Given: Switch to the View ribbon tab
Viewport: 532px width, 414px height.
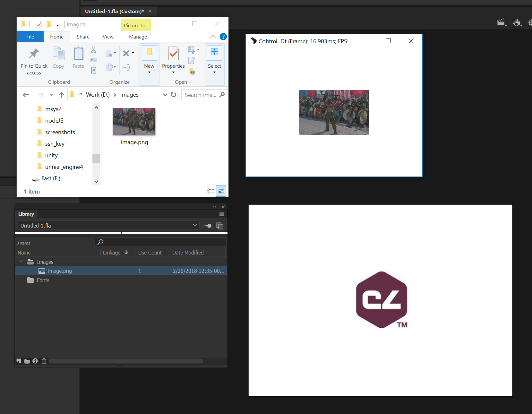Looking at the screenshot, I should click(108, 37).
